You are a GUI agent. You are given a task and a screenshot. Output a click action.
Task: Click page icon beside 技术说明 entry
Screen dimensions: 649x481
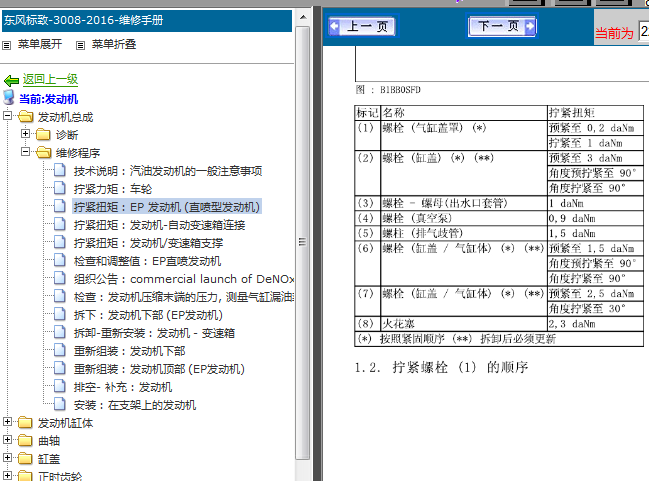click(x=60, y=170)
